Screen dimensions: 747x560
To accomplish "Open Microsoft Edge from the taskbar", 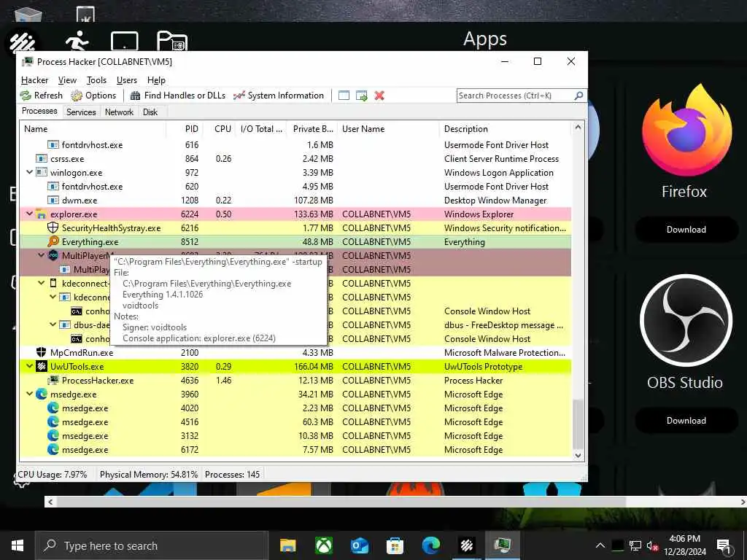I will pyautogui.click(x=430, y=545).
